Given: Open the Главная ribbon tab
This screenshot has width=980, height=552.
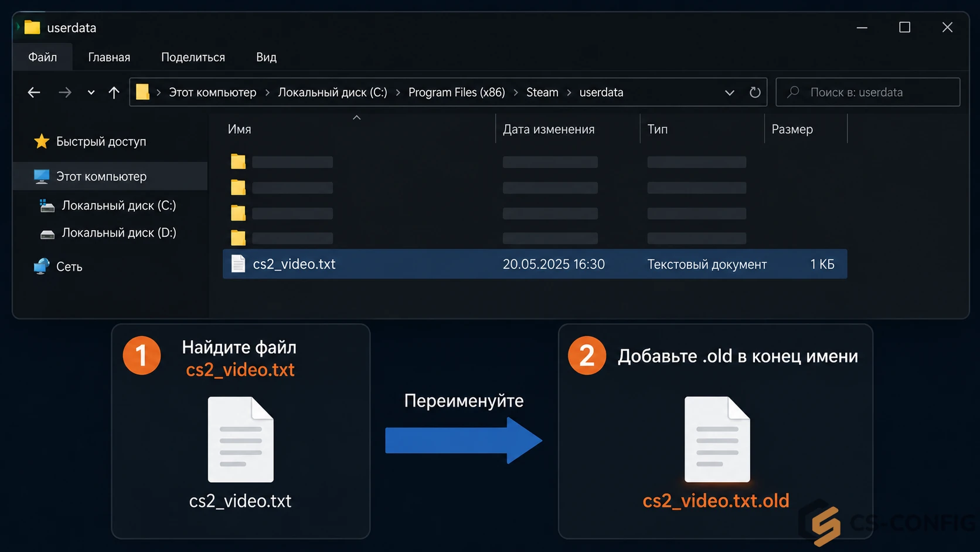Looking at the screenshot, I should pos(109,57).
